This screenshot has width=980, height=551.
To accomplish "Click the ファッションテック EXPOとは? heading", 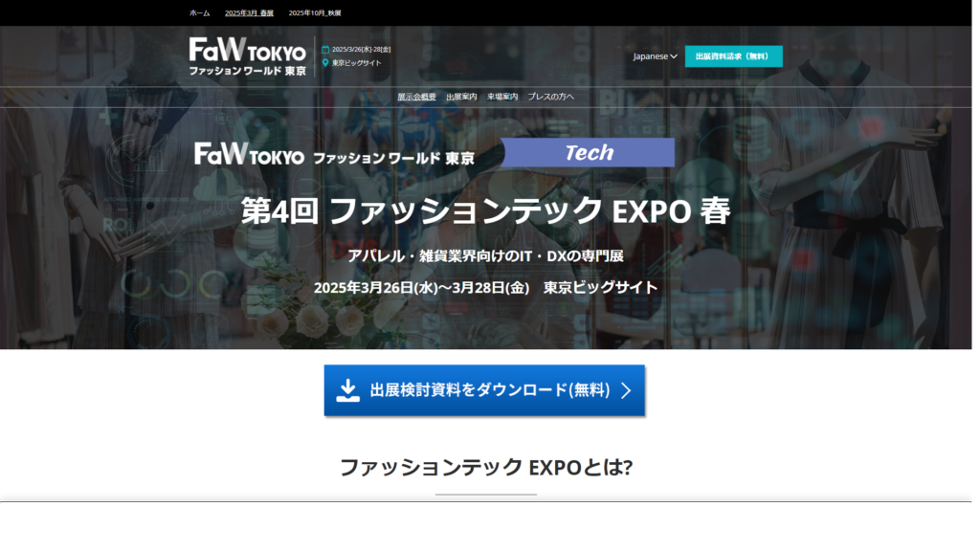I will tap(485, 467).
